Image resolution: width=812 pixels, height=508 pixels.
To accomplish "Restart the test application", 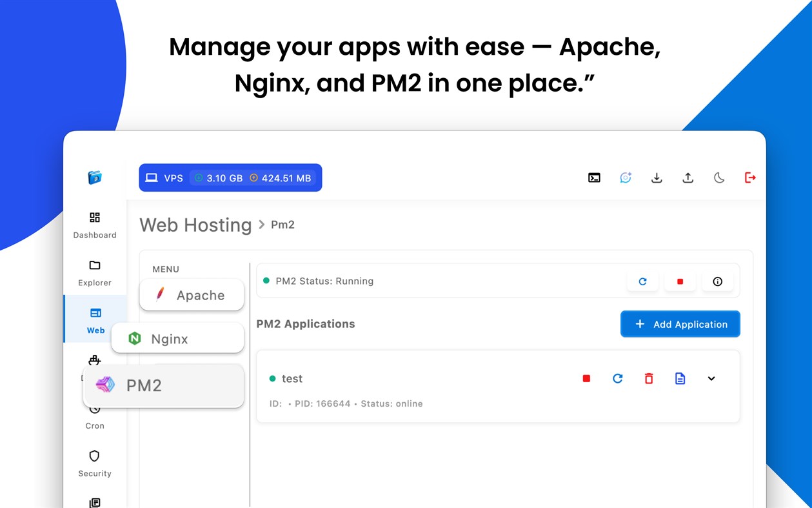I will pyautogui.click(x=617, y=378).
